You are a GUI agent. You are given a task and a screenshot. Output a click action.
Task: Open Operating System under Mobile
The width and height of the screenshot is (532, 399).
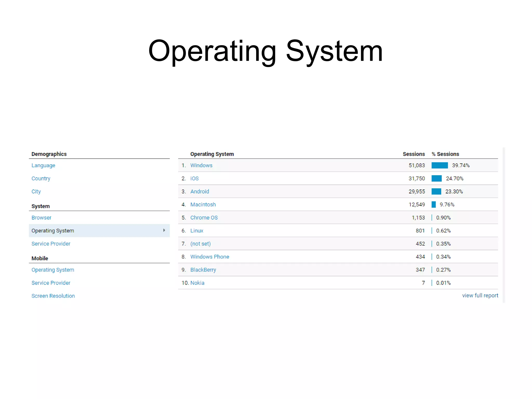(53, 270)
